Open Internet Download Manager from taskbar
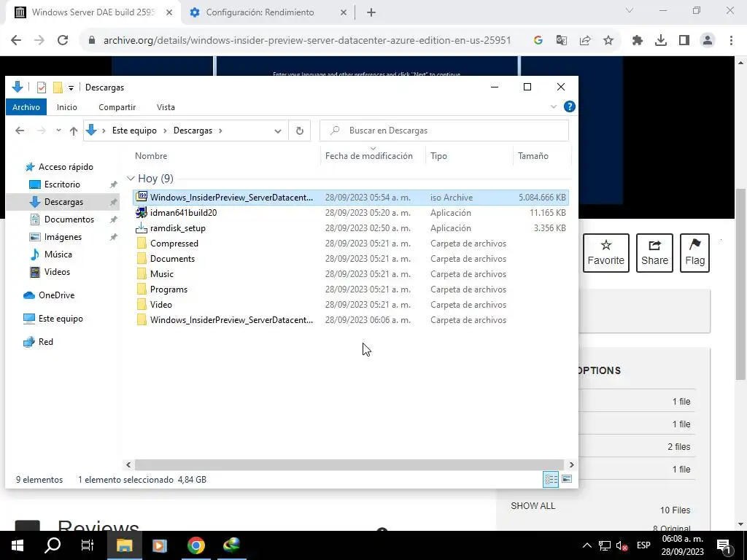Screen dimensions: 747x560 231,545
